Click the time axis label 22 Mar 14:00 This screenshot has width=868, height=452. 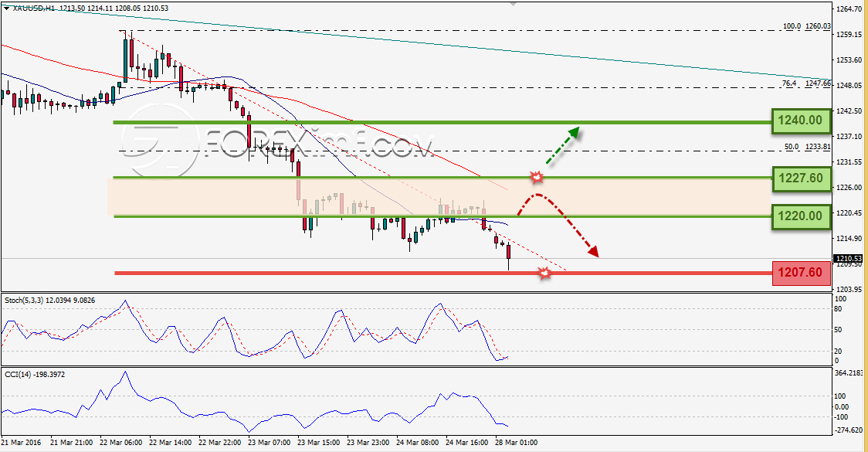[171, 443]
